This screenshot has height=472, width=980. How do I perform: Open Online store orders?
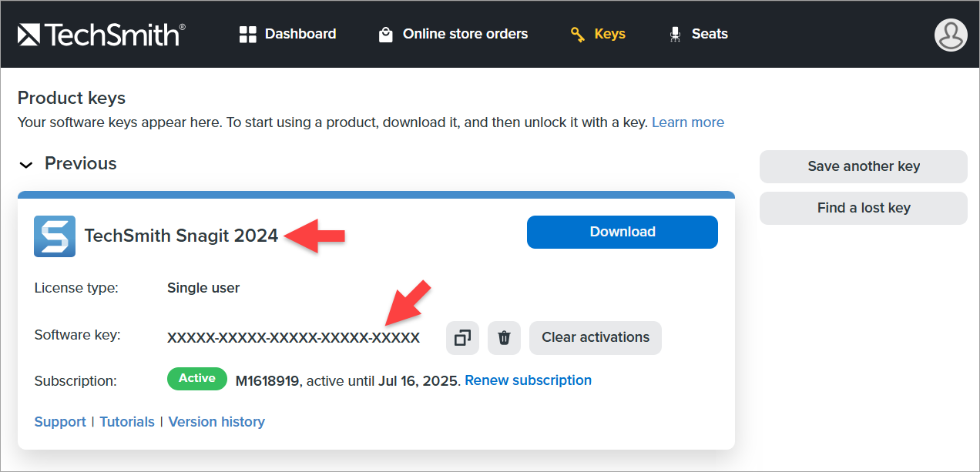(453, 34)
